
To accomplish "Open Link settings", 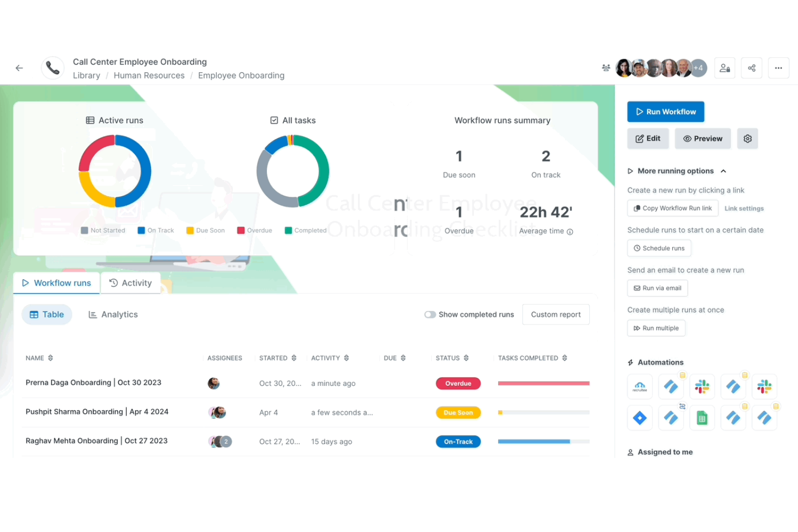I will coord(744,208).
